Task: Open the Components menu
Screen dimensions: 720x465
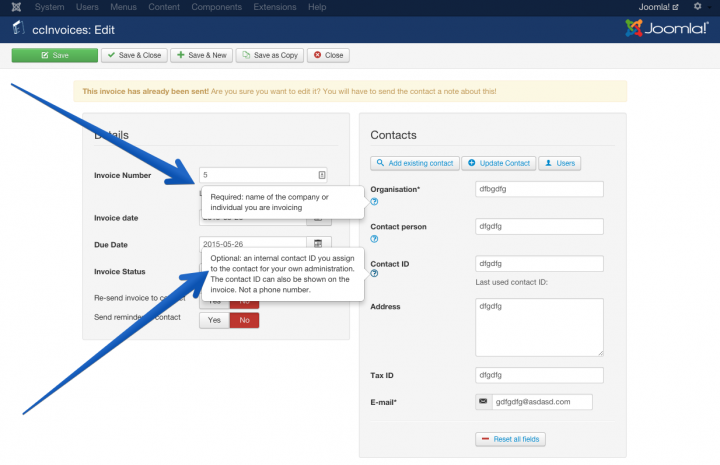Action: pos(217,7)
